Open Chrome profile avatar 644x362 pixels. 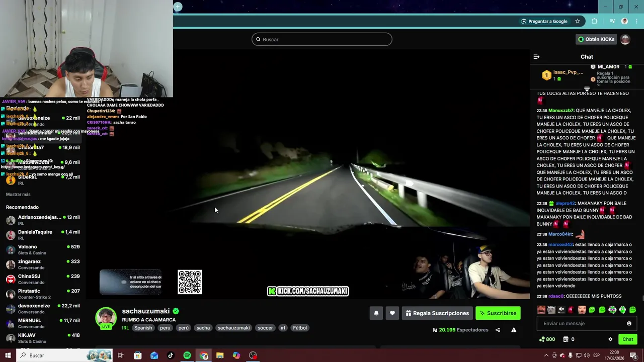(625, 21)
